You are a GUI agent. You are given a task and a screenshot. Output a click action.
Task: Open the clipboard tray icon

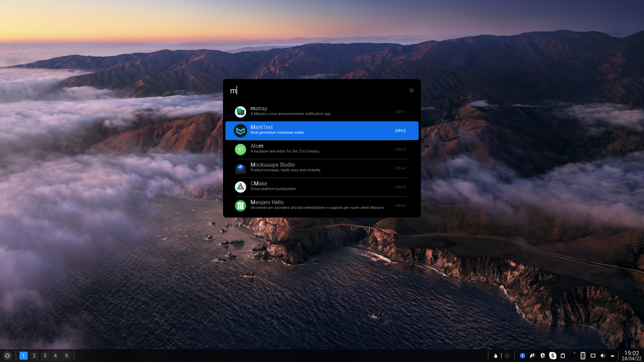click(x=563, y=356)
